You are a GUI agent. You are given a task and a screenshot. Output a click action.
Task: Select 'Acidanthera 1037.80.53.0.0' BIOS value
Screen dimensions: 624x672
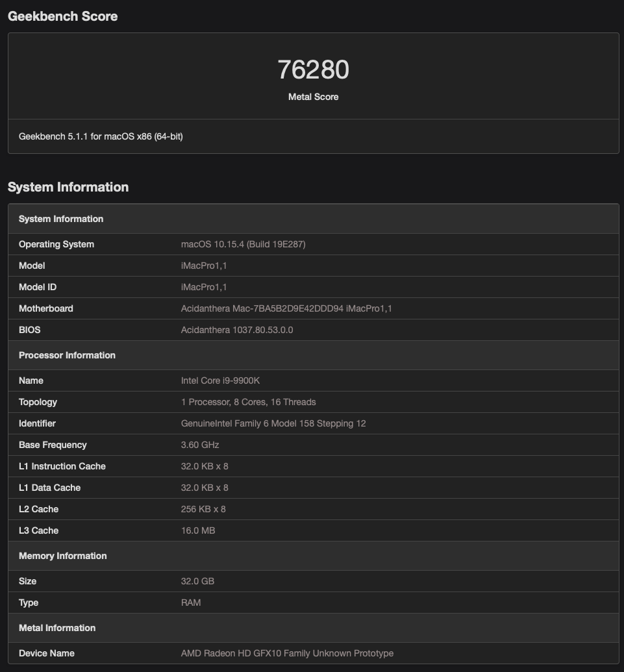tap(237, 330)
